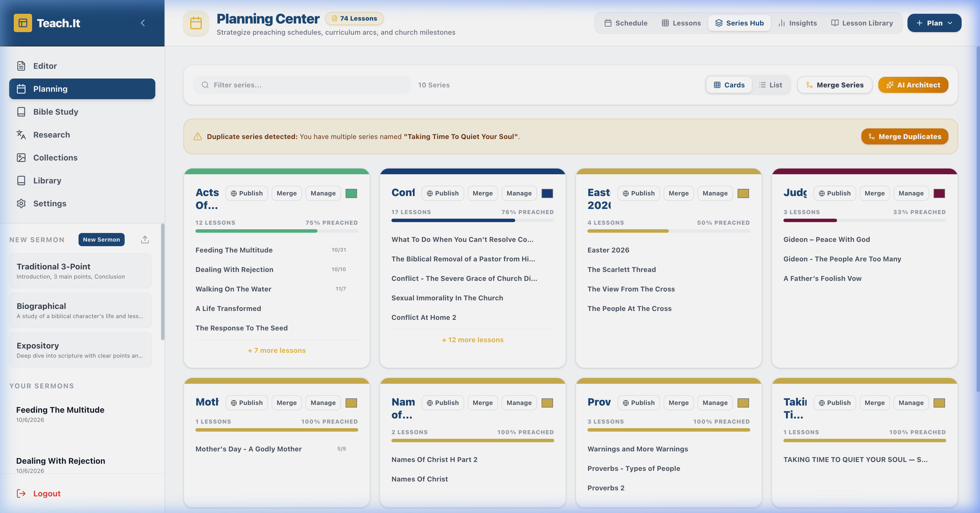Viewport: 980px width, 513px height.
Task: Click the Planning Center calendar icon
Action: coord(196,23)
